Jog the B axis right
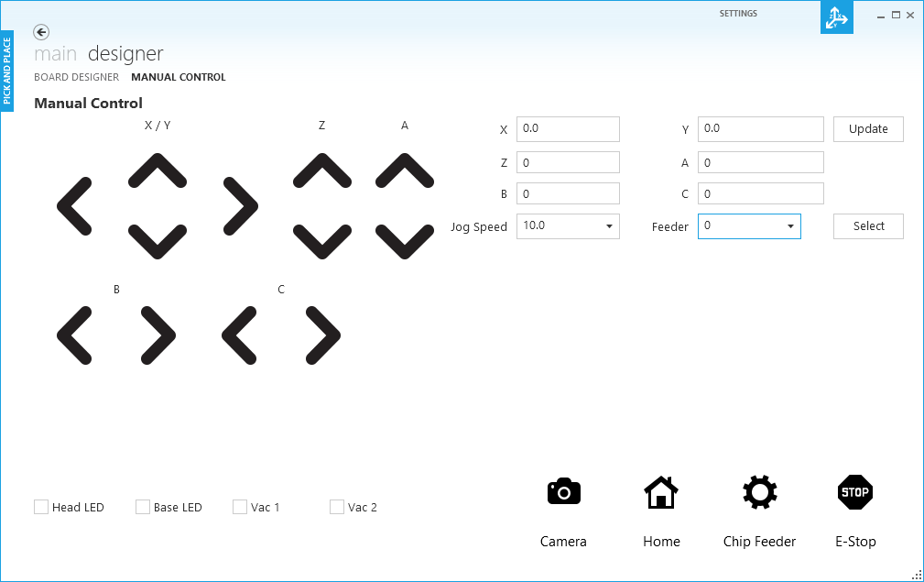 157,335
